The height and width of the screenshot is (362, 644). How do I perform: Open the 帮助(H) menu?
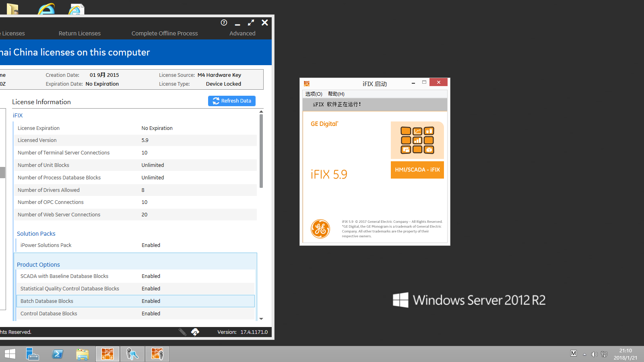(x=336, y=94)
